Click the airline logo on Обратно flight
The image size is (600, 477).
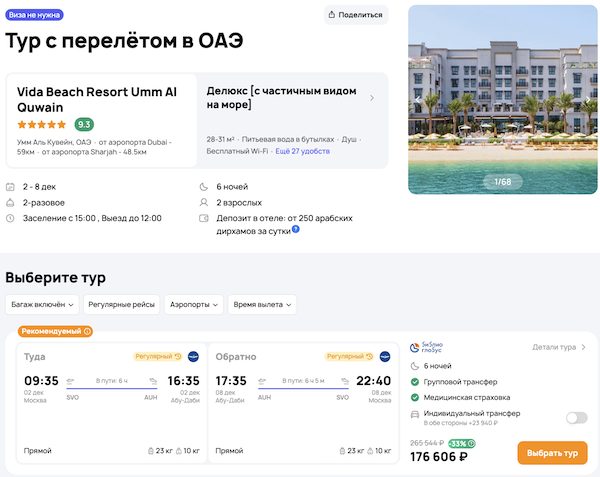(x=384, y=356)
